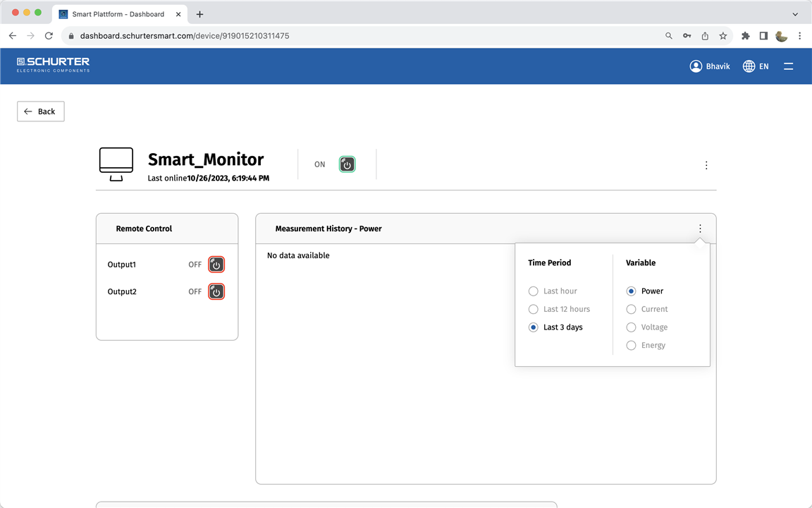Image resolution: width=812 pixels, height=508 pixels.
Task: Click the SCHURTER logo
Action: [x=53, y=65]
